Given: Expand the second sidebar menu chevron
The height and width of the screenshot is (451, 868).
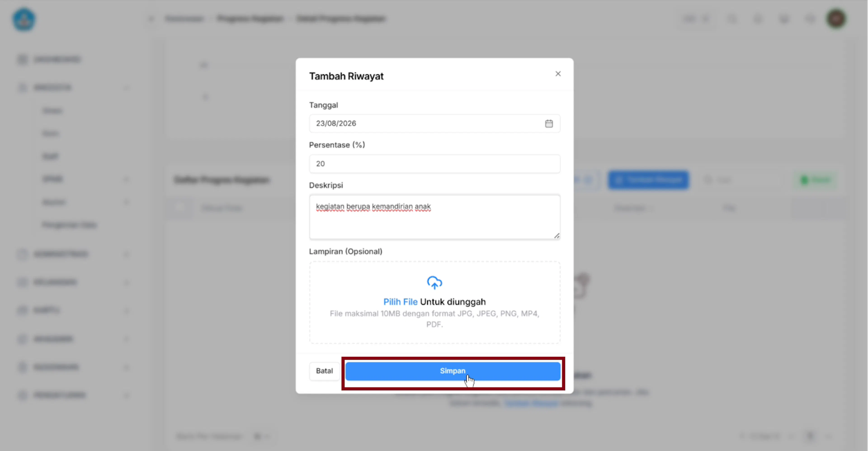Looking at the screenshot, I should tap(127, 88).
